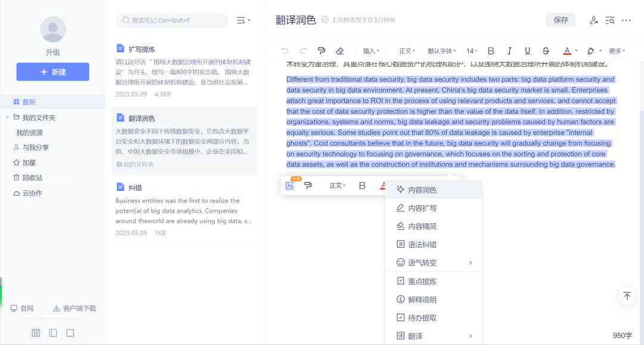The width and height of the screenshot is (644, 345).
Task: Open the share collaborator icon
Action: pyautogui.click(x=593, y=20)
